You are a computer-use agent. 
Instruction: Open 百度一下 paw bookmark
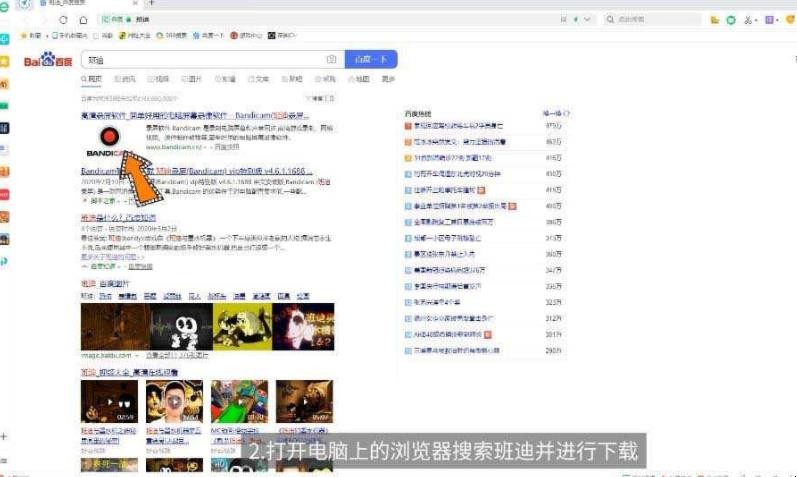[x=208, y=35]
